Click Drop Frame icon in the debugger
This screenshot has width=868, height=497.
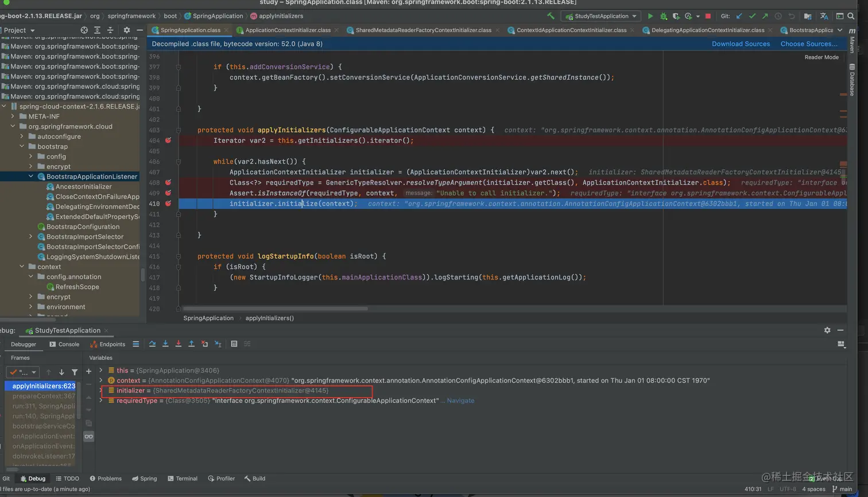point(205,344)
